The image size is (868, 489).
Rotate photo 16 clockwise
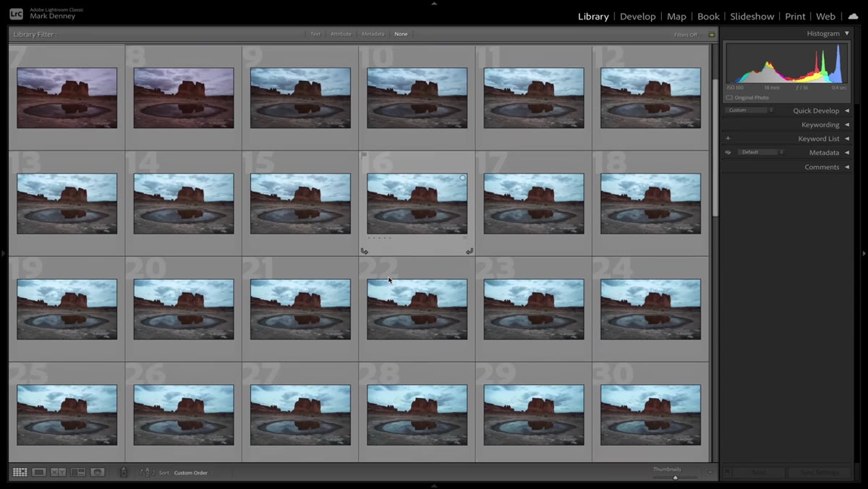(469, 251)
